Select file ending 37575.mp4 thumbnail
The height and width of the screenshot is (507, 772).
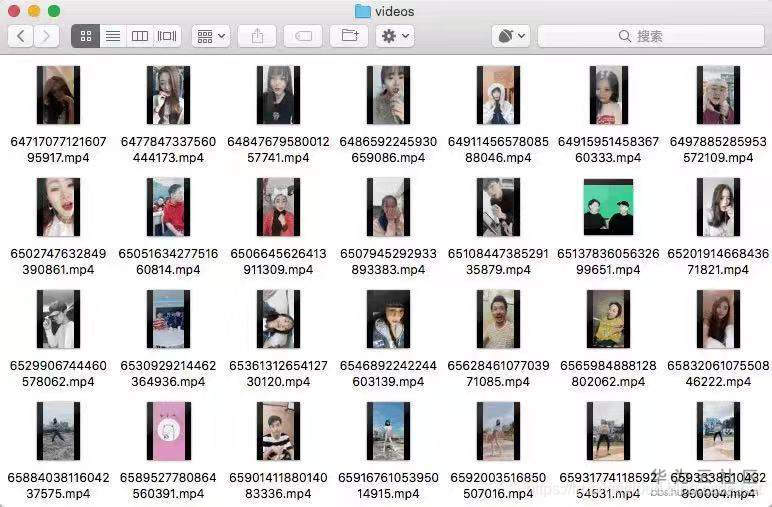click(x=58, y=431)
